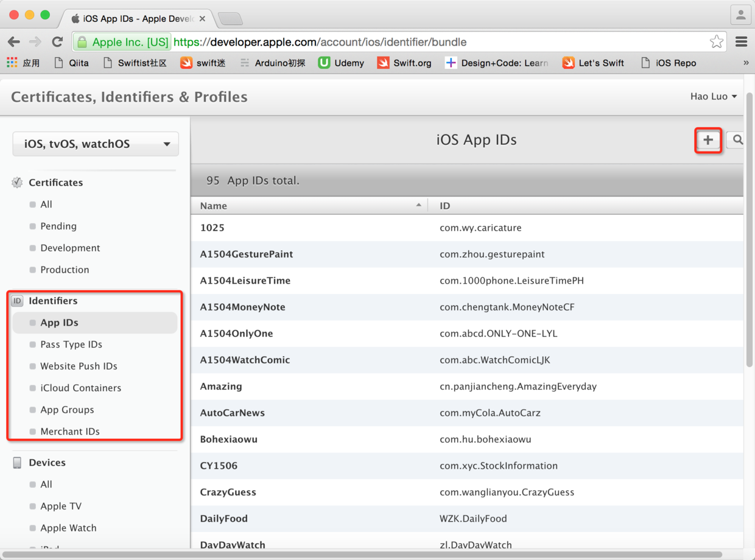
Task: Click the Identifiers ID icon
Action: click(17, 301)
